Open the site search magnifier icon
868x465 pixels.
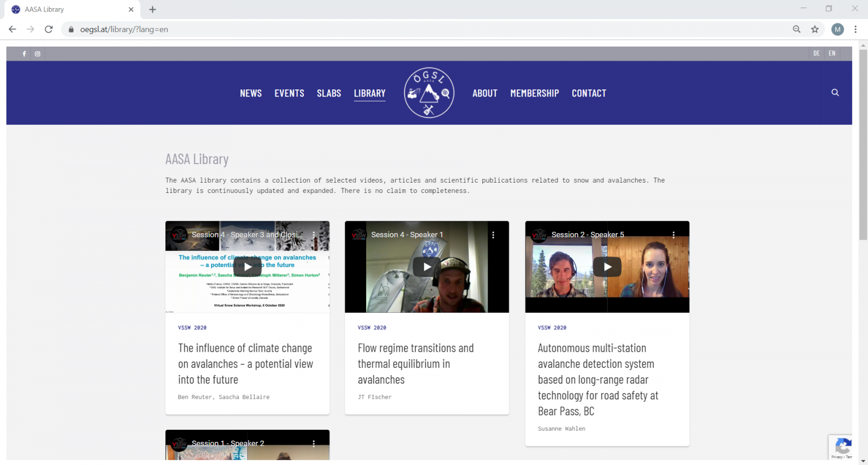[835, 93]
